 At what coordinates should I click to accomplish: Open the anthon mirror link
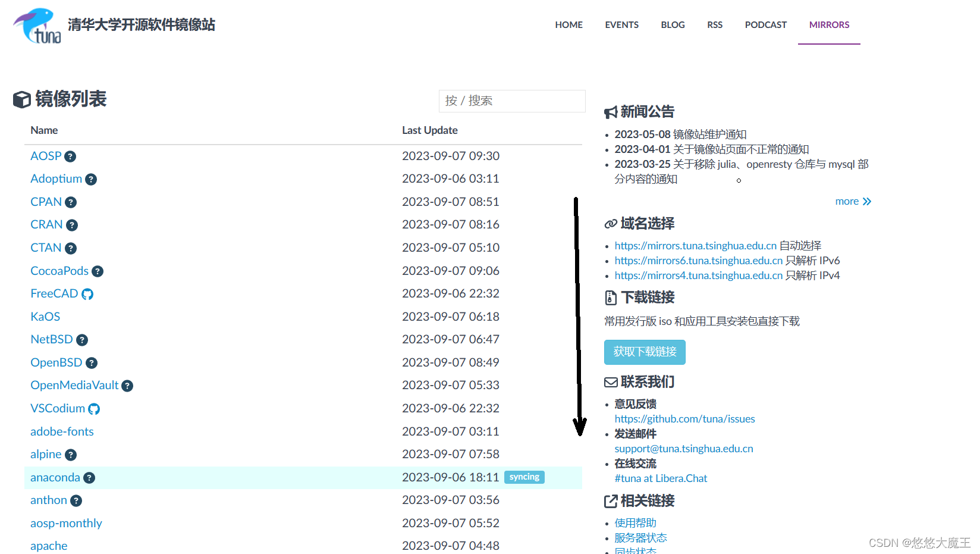pos(49,500)
